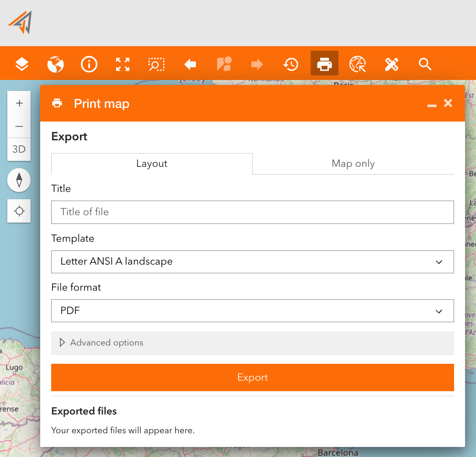Click the Exported files heading
This screenshot has width=476, height=457.
point(84,411)
